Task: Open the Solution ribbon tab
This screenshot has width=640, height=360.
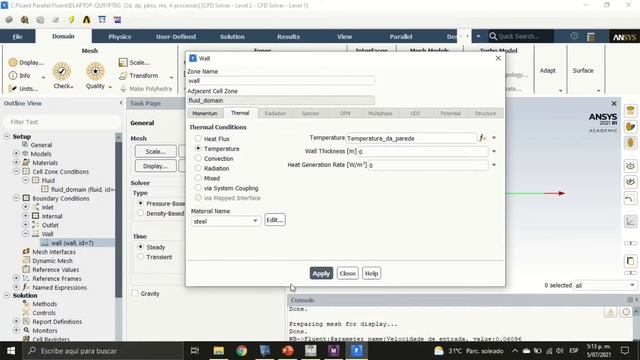Action: [232, 36]
